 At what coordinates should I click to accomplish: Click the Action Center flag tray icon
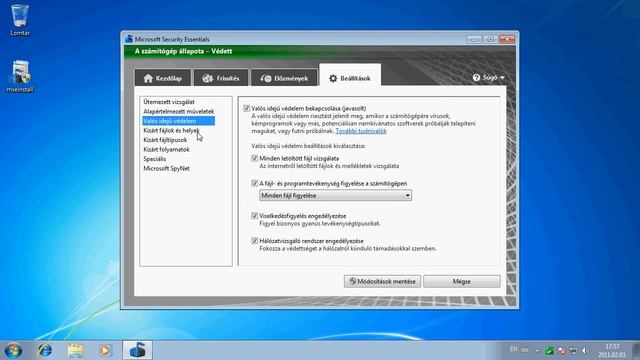562,350
